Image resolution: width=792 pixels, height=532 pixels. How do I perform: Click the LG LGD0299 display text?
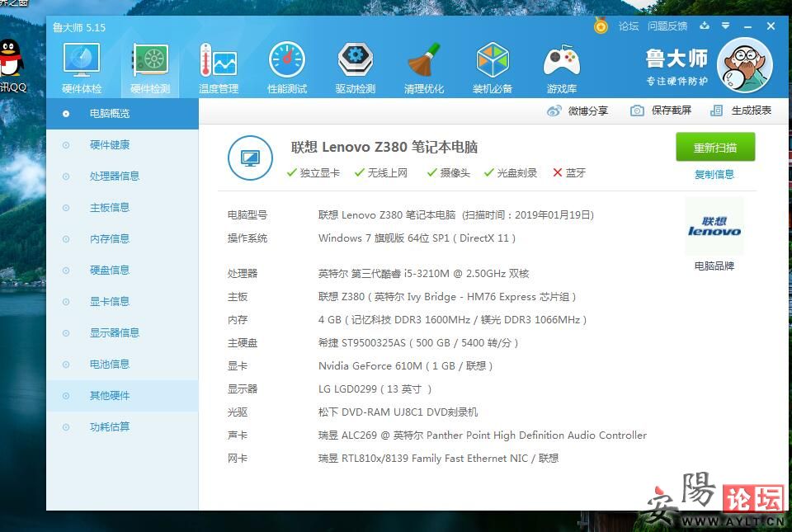pos(375,389)
